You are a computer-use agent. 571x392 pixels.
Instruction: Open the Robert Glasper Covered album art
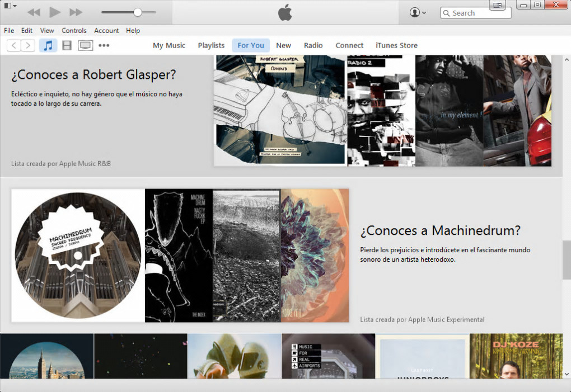point(280,111)
